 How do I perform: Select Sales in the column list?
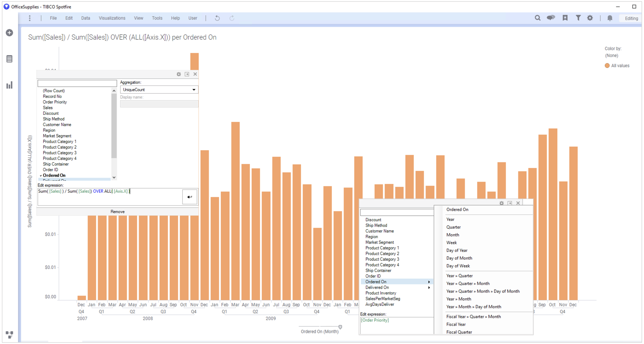tap(48, 108)
